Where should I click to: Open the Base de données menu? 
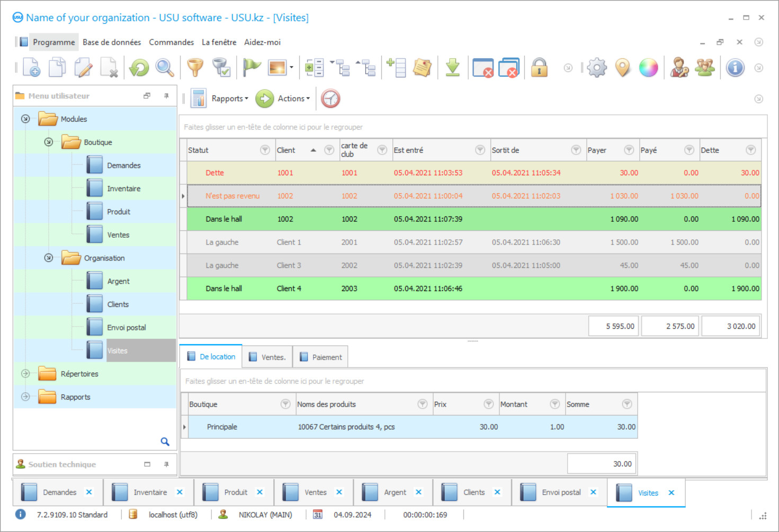[112, 42]
